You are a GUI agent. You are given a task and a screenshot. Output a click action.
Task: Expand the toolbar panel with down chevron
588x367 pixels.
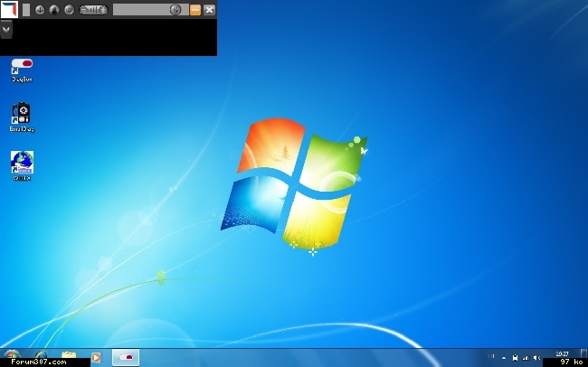(6, 29)
